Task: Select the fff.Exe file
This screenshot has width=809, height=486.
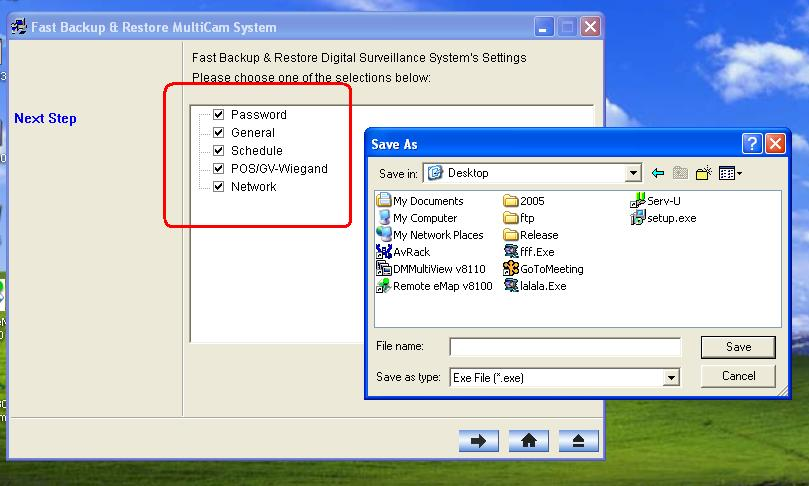Action: tap(529, 251)
